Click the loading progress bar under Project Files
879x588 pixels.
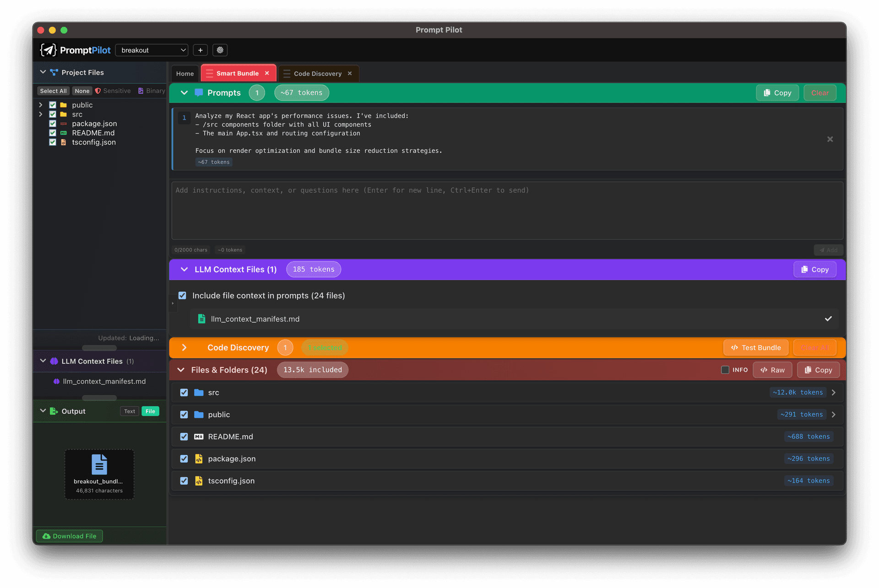tap(99, 348)
